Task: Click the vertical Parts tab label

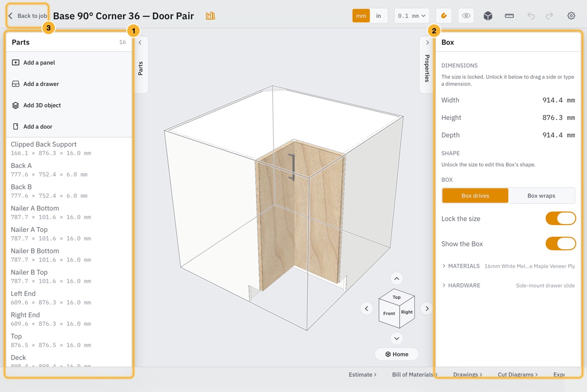Action: [x=140, y=68]
